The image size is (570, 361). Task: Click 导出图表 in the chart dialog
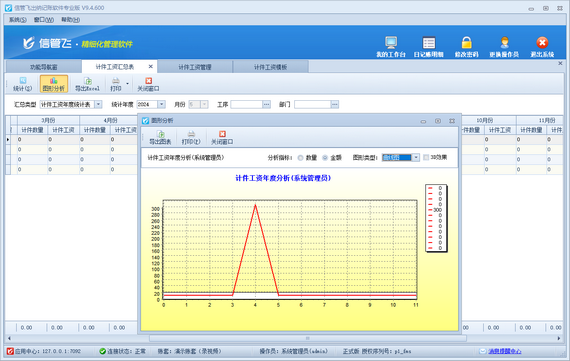point(160,137)
